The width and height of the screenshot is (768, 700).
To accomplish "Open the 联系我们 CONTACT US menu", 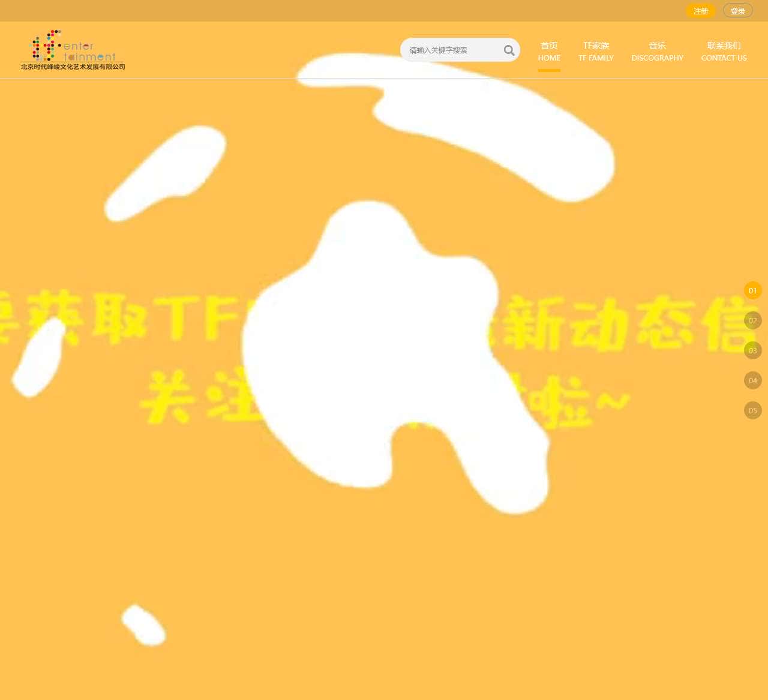I will pyautogui.click(x=724, y=52).
